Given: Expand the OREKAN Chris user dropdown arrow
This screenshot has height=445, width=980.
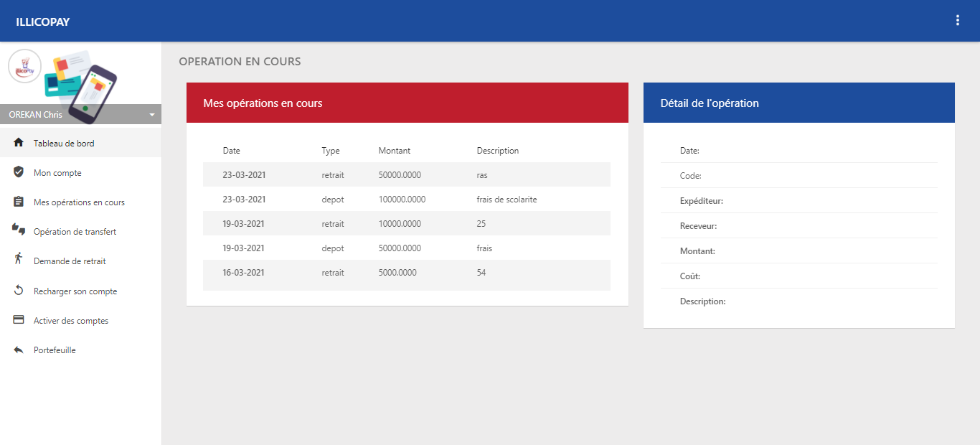Looking at the screenshot, I should click(151, 115).
